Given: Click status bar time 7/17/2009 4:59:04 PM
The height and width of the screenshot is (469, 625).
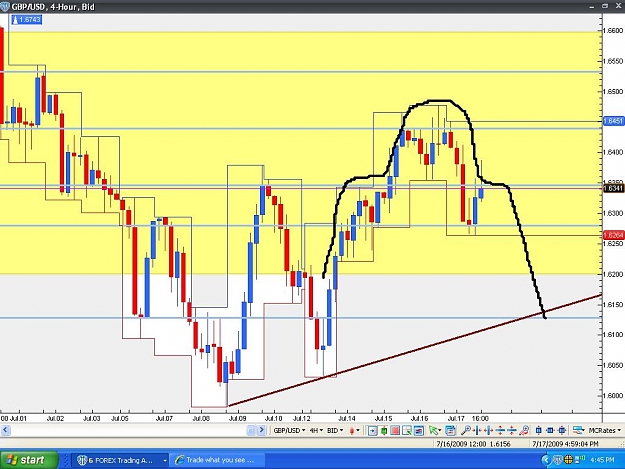Looking at the screenshot, I should (566, 444).
